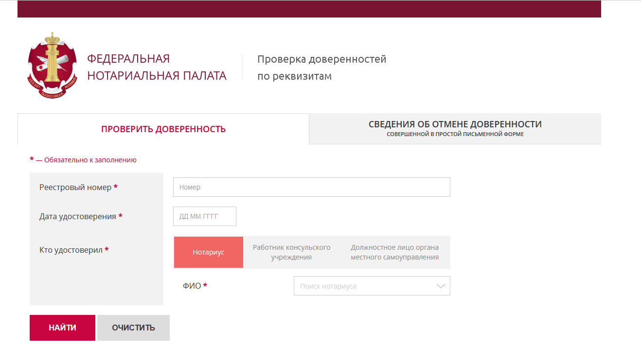Select Должностное лицо органа местного самоуправления
Screen dimensions: 641x364
[394, 252]
